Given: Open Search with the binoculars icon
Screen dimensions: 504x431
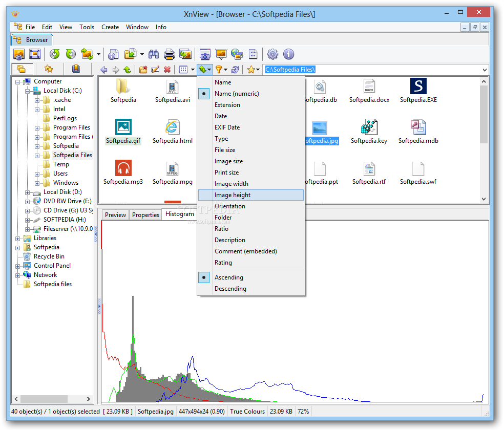Looking at the screenshot, I should pos(154,54).
